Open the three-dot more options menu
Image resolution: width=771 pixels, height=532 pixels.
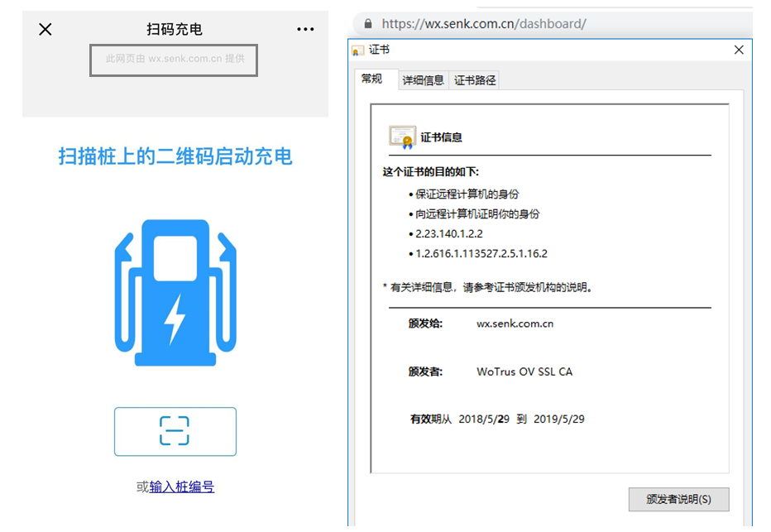click(305, 30)
